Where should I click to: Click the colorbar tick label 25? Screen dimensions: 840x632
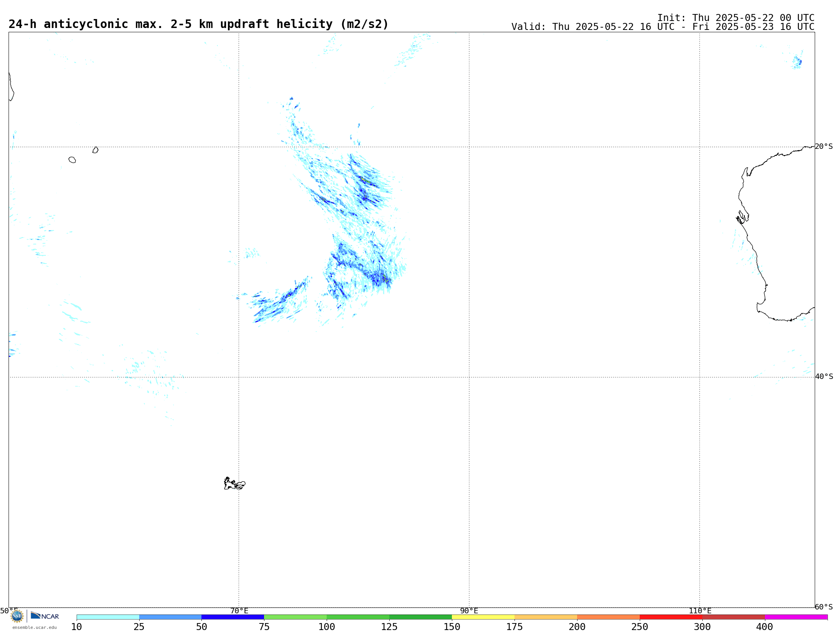click(x=139, y=627)
